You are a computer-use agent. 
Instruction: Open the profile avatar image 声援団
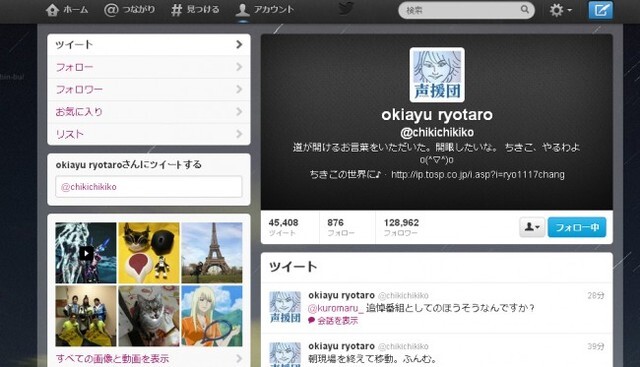437,75
